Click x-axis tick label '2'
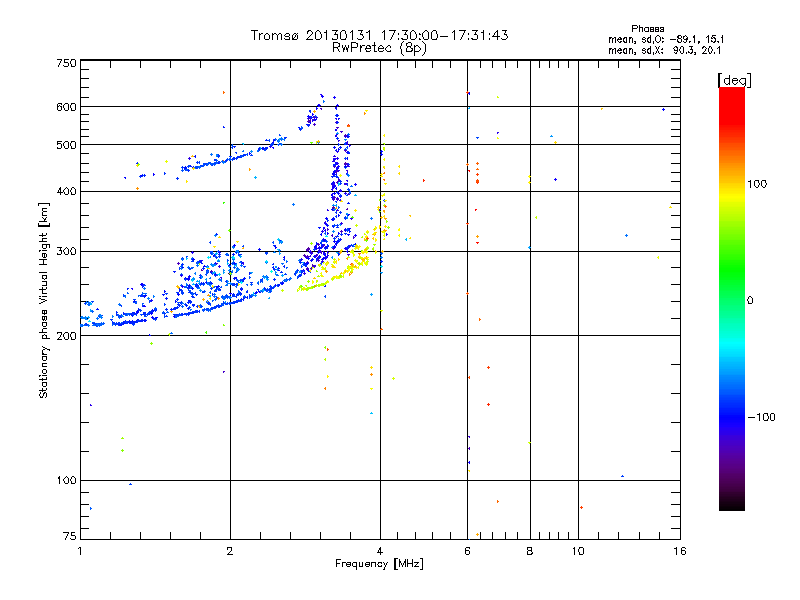Image resolution: width=800 pixels, height=600 pixels. (230, 551)
